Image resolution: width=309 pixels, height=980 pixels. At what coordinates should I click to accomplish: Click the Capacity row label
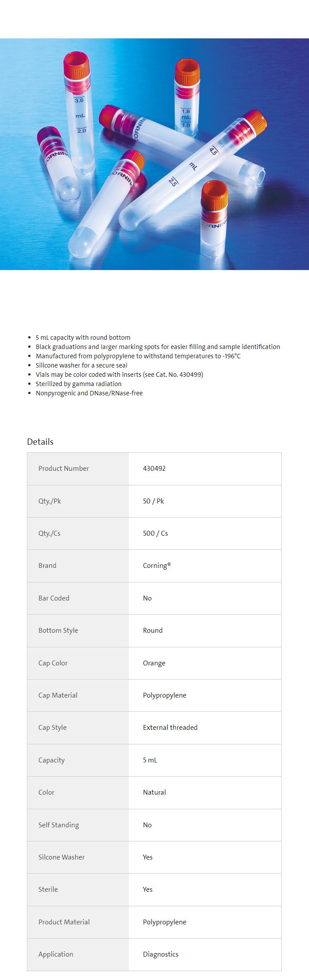[x=51, y=760]
